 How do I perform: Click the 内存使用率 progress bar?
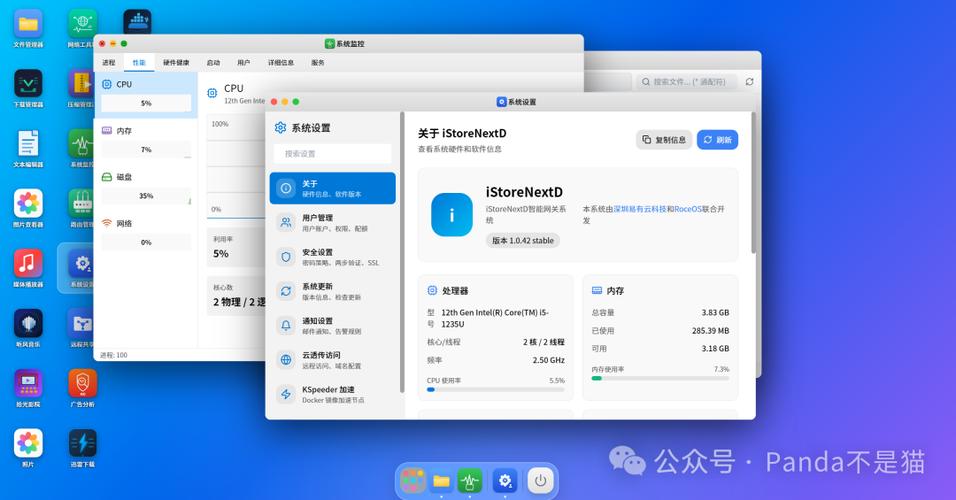point(660,378)
